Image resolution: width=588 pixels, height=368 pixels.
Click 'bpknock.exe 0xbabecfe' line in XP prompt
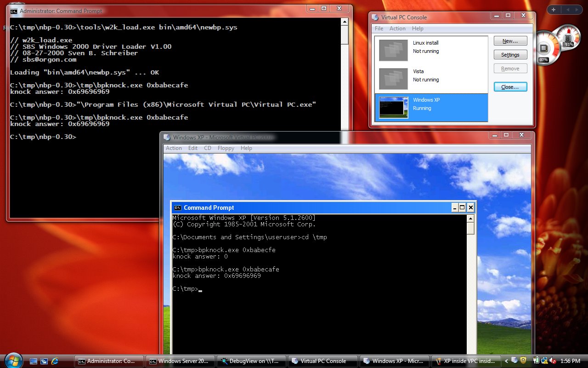pyautogui.click(x=224, y=250)
